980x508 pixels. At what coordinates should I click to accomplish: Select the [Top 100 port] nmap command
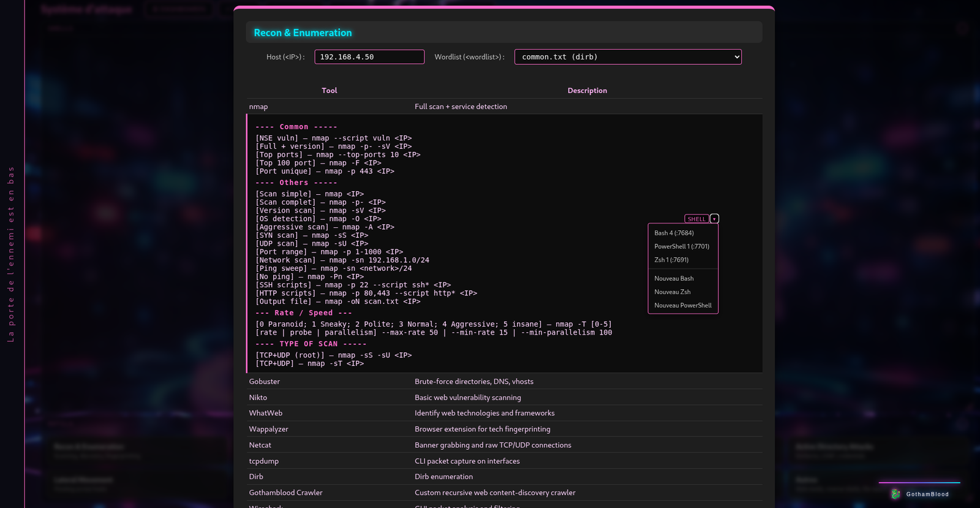[318, 163]
